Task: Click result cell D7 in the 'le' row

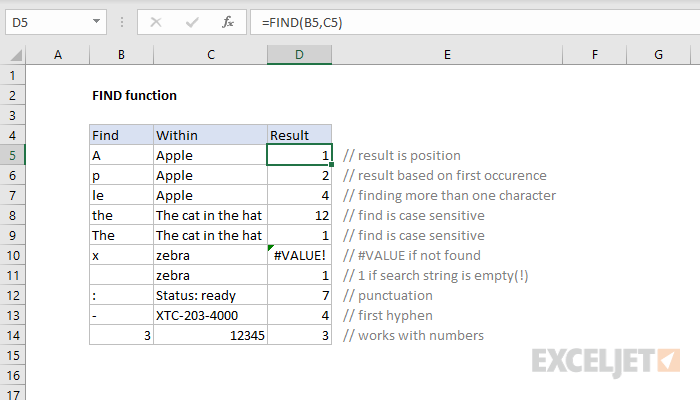Action: [300, 196]
